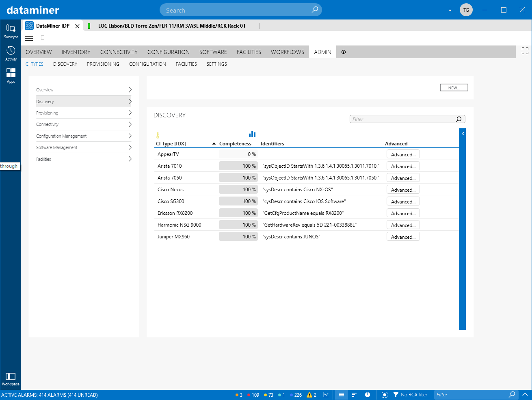Collapse the blue side panel arrow
The image size is (532, 400).
[x=463, y=134]
